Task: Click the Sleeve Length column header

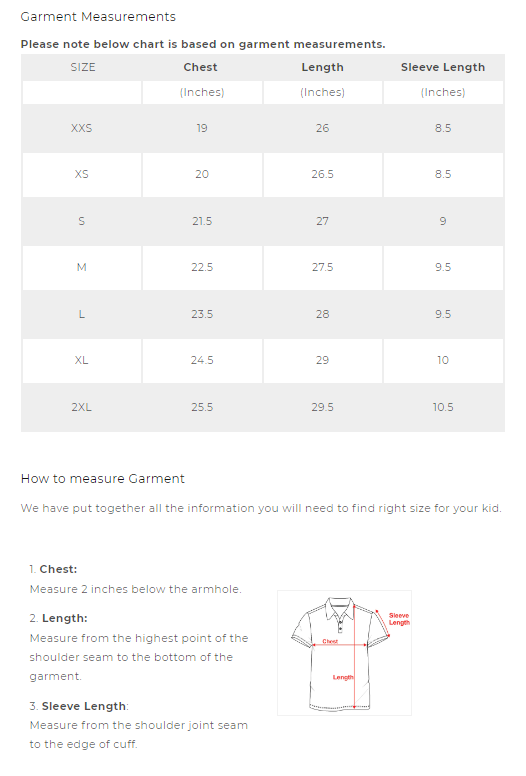Action: pyautogui.click(x=443, y=67)
